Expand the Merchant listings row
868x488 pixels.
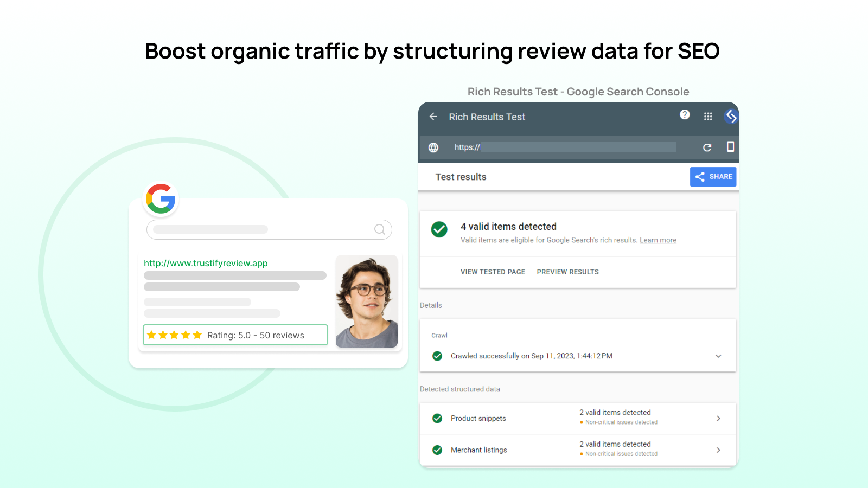718,450
